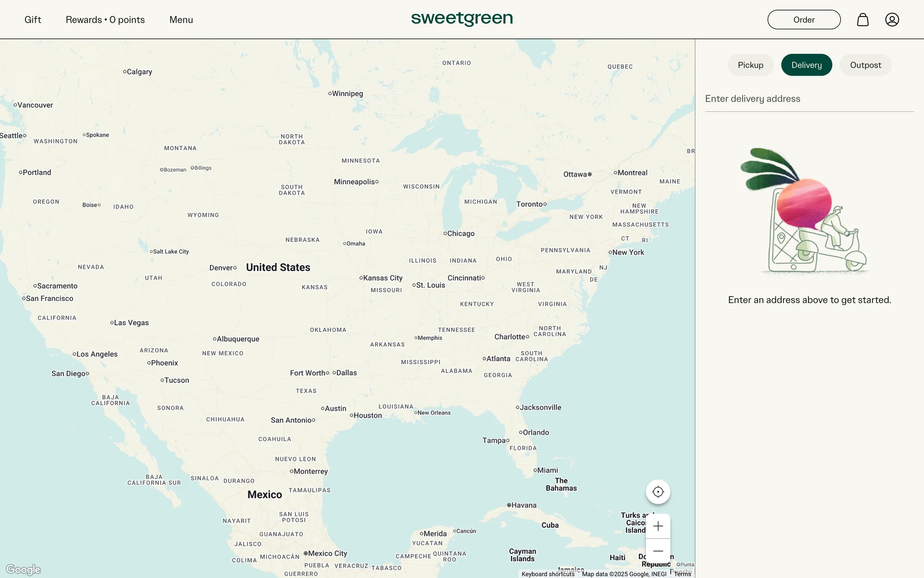Open map Keyboard shortcuts
Image resolution: width=924 pixels, height=578 pixels.
click(548, 574)
